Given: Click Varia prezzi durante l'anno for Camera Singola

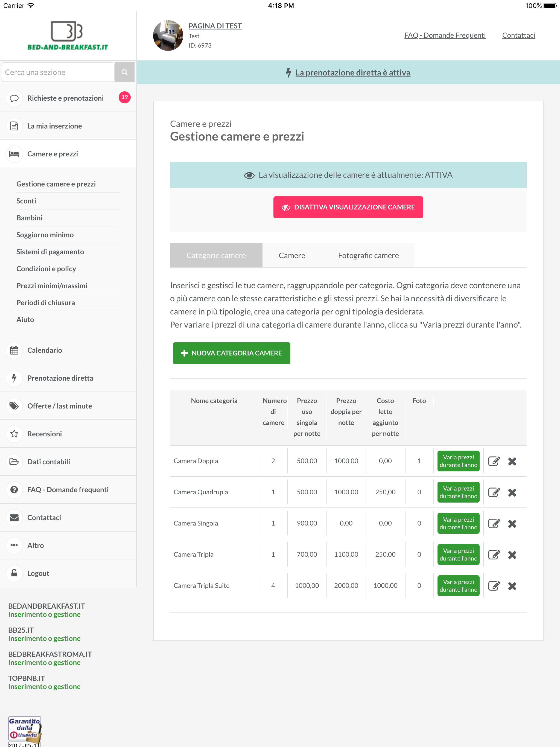Looking at the screenshot, I should 458,523.
